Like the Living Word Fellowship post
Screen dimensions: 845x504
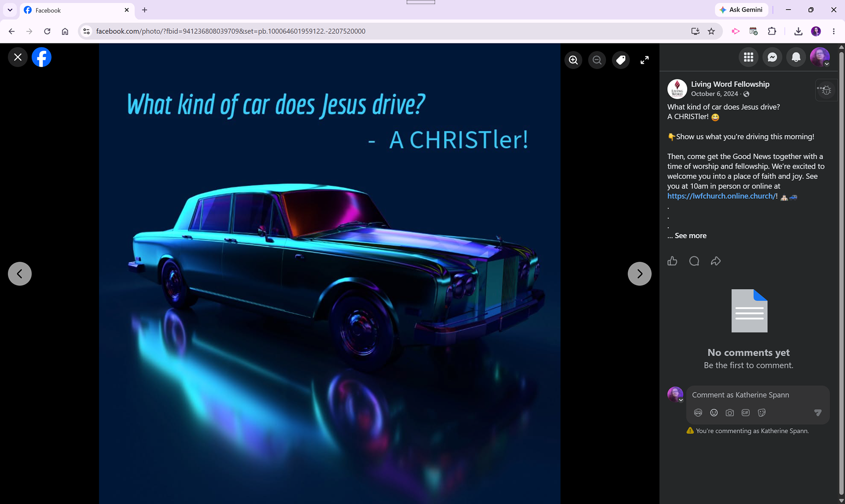point(672,261)
